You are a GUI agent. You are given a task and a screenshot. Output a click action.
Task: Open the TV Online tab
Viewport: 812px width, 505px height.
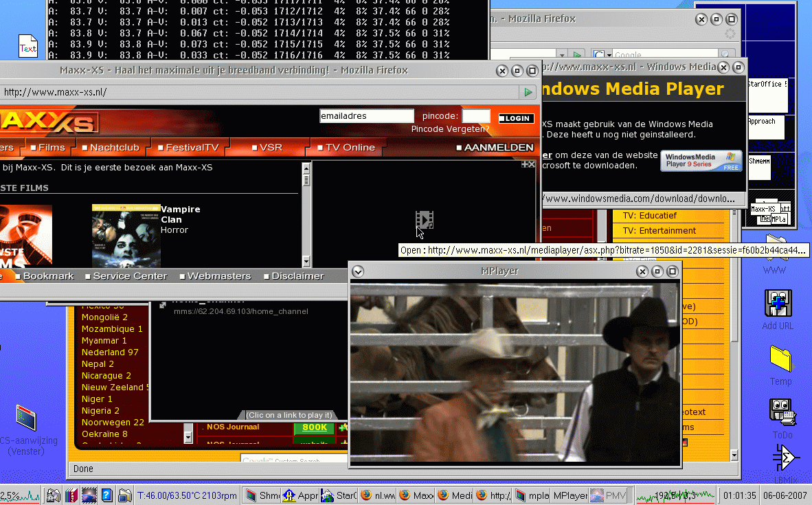346,148
